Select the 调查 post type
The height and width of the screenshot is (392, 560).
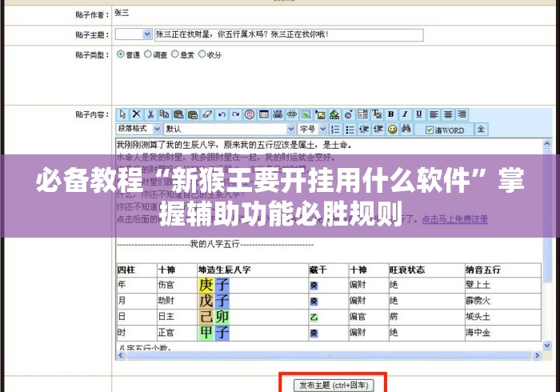coord(148,54)
